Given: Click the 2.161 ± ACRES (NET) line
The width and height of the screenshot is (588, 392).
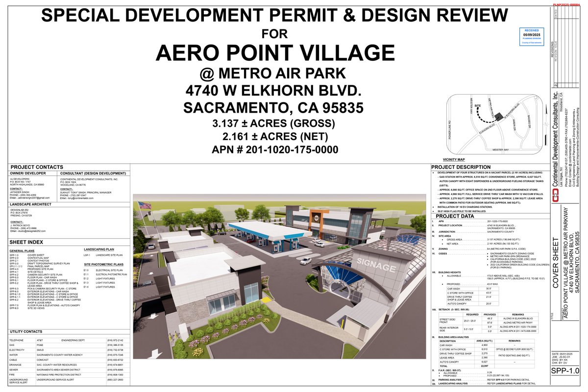Looking at the screenshot, I should (x=275, y=136).
